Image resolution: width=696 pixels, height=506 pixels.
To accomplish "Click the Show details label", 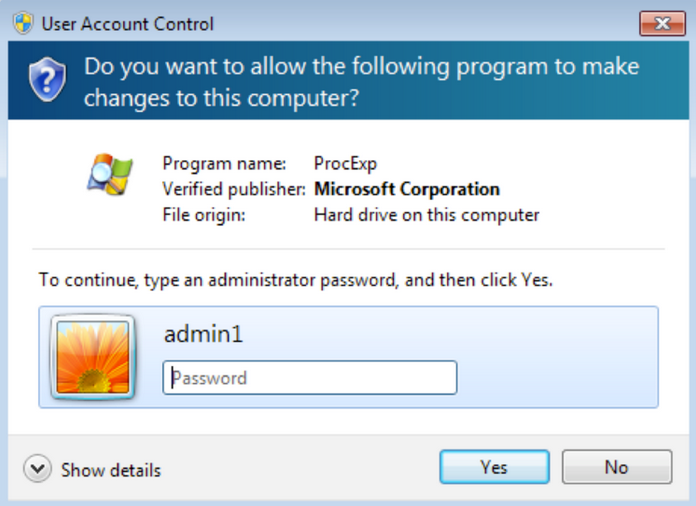I will [111, 470].
